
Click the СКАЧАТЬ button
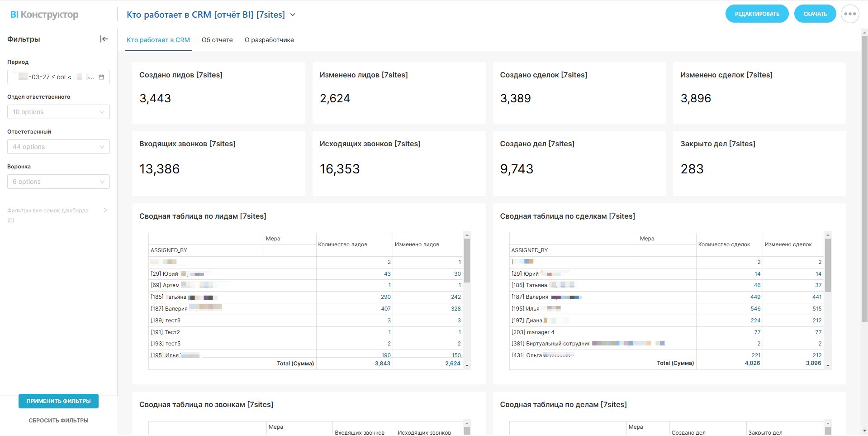(815, 14)
